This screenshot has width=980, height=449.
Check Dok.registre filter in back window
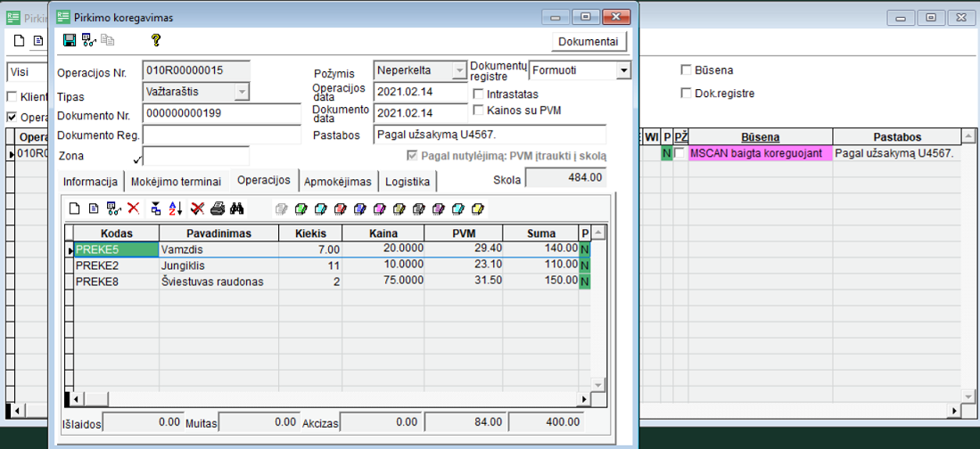(687, 94)
